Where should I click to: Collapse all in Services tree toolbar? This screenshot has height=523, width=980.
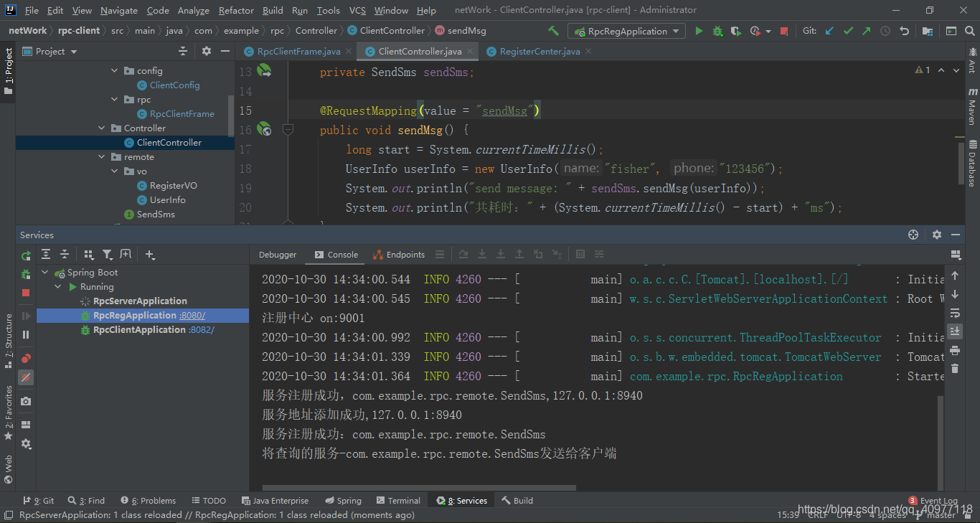coord(64,254)
